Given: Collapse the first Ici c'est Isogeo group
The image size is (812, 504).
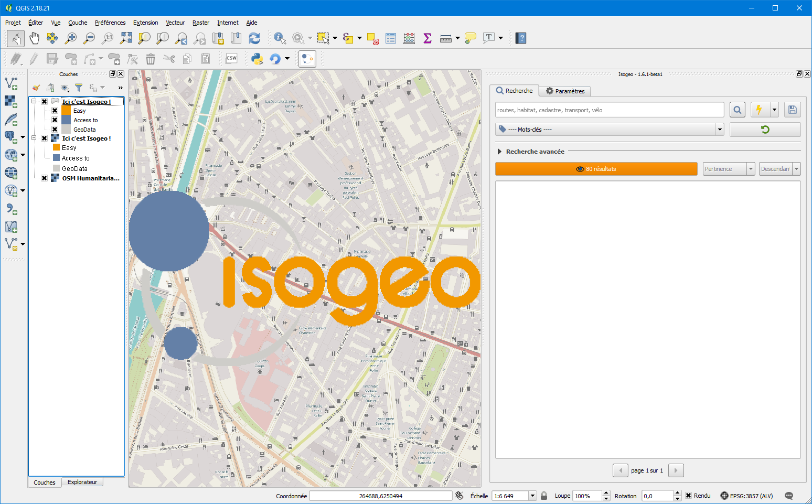Looking at the screenshot, I should pos(34,101).
